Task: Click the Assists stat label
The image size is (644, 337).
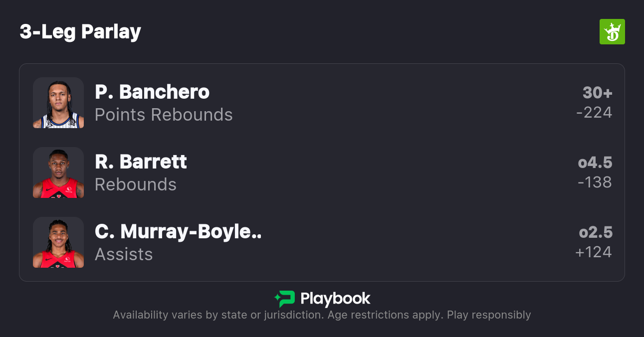Action: click(124, 254)
